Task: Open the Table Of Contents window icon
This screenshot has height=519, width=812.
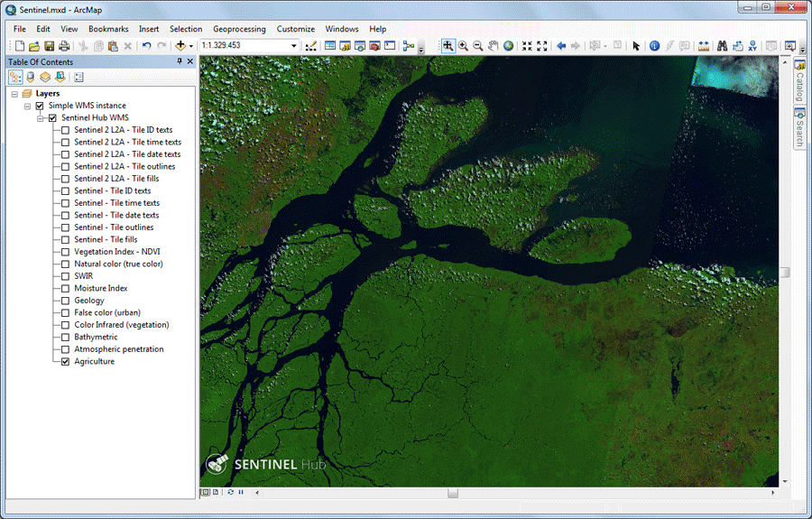Action: tap(330, 45)
